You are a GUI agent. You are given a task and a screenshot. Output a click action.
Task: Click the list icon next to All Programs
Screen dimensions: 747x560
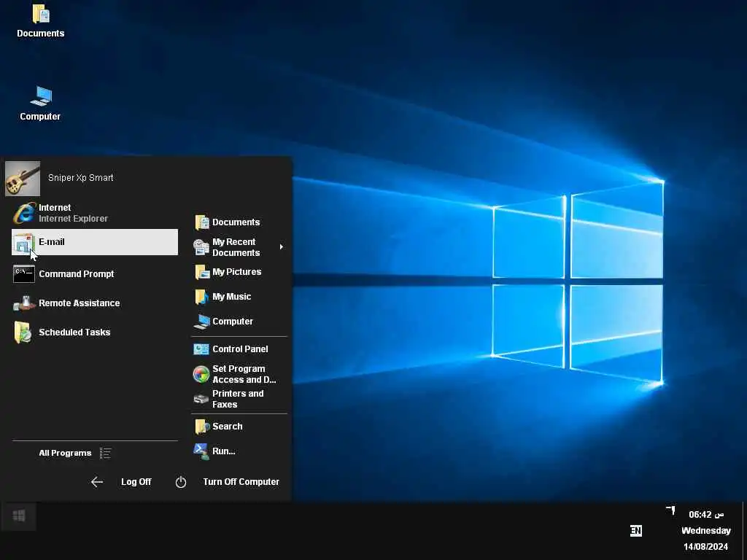105,453
